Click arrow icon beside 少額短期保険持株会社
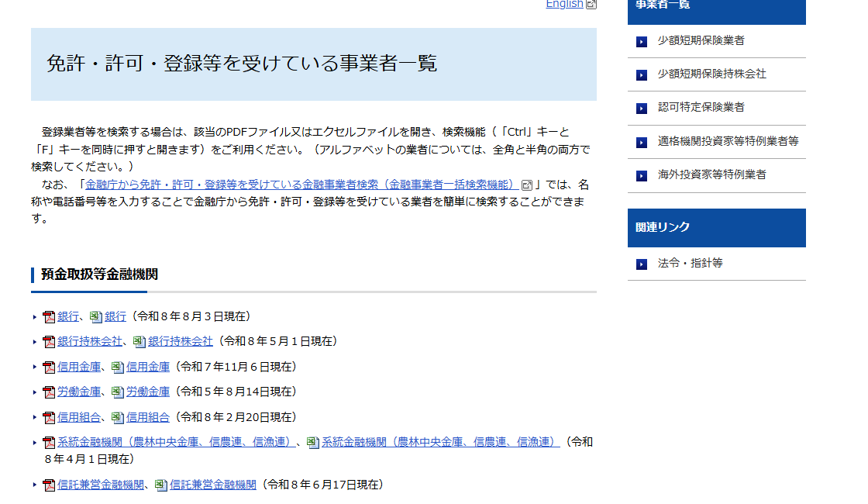This screenshot has width=868, height=504. [x=642, y=74]
